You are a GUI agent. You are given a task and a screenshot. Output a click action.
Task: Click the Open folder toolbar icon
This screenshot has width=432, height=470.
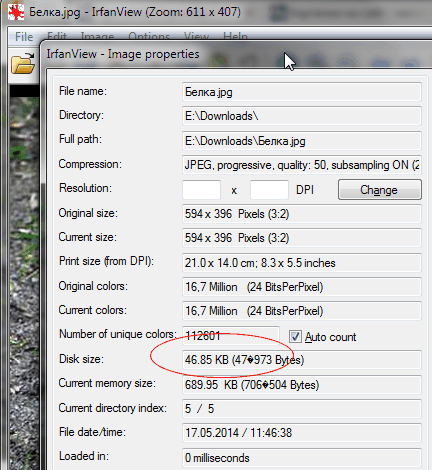coord(22,63)
